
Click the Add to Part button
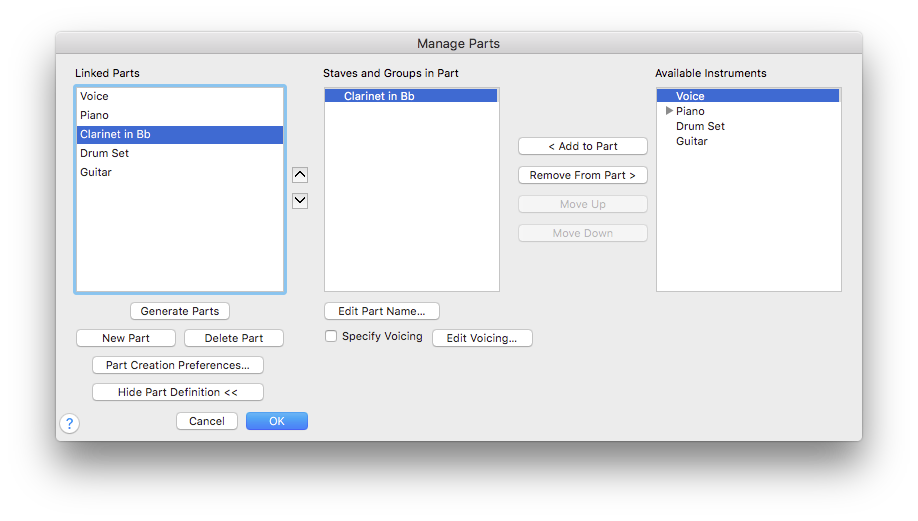(583, 146)
